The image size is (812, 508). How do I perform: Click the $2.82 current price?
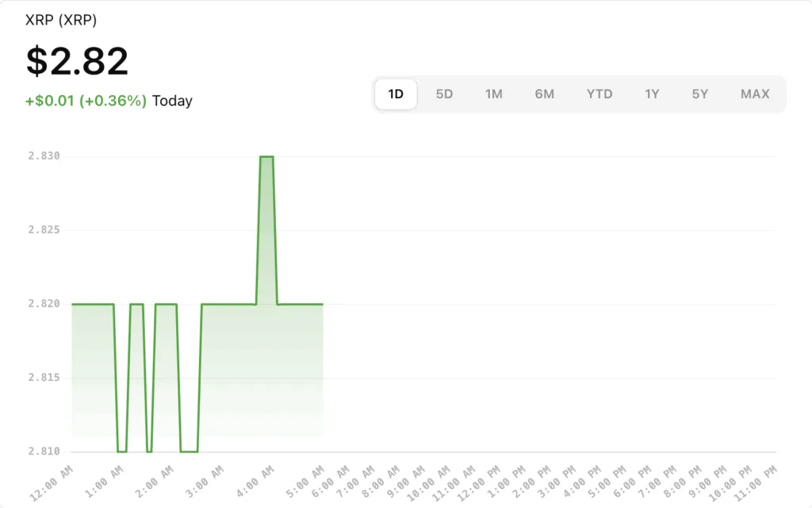pyautogui.click(x=77, y=61)
